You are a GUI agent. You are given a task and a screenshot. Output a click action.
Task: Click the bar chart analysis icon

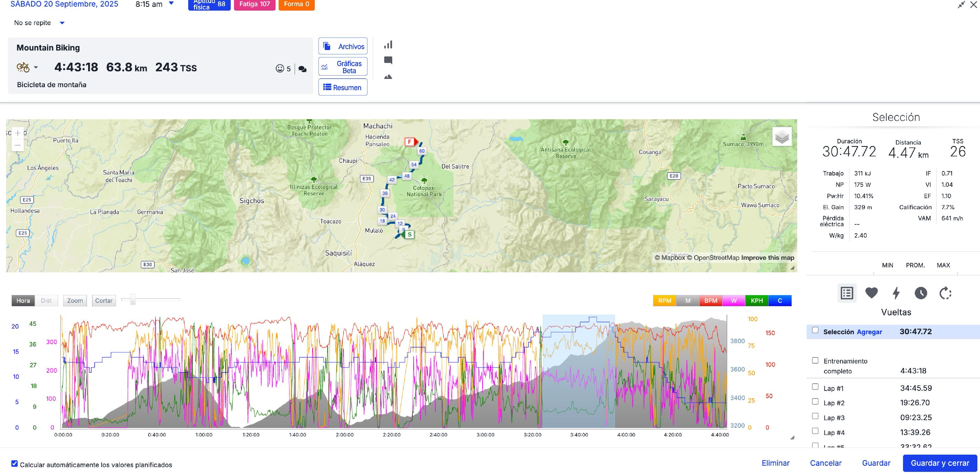388,45
